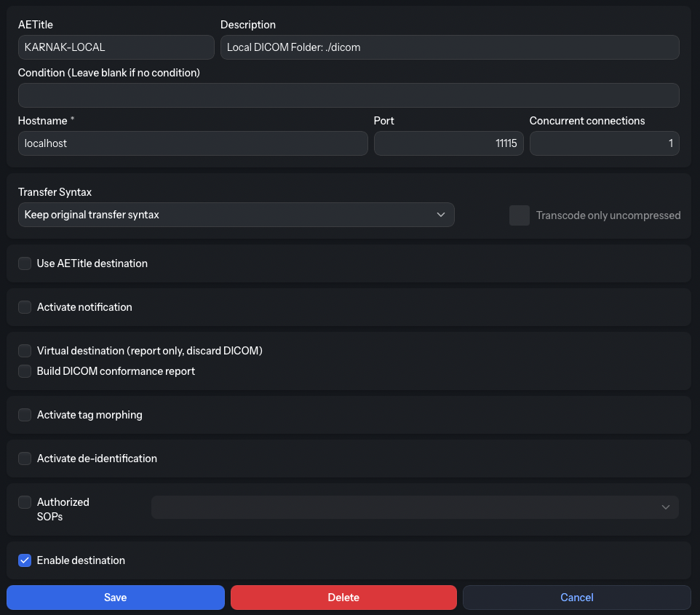Click the Condition (Leave blank if no condition) label
The height and width of the screenshot is (615, 700).
click(109, 73)
